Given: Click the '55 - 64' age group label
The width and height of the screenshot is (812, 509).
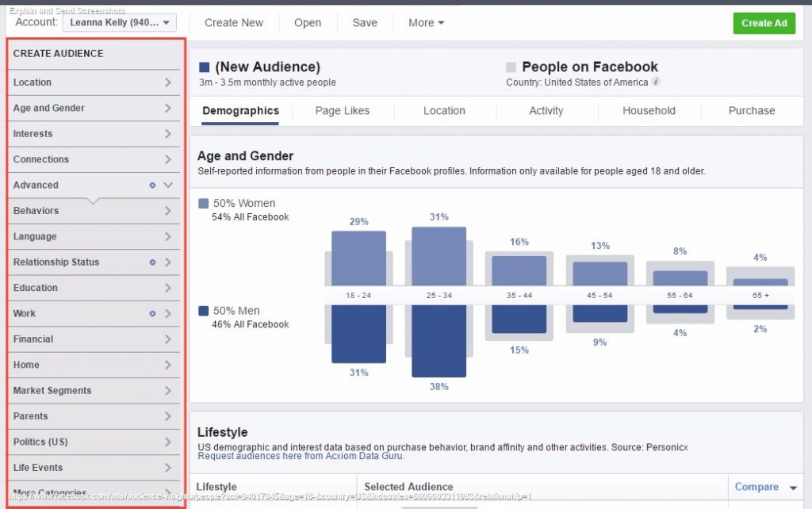Looking at the screenshot, I should 680,295.
